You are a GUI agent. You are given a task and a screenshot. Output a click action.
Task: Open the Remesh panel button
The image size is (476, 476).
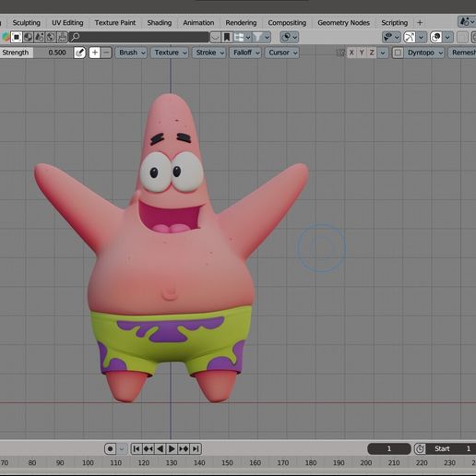point(462,53)
